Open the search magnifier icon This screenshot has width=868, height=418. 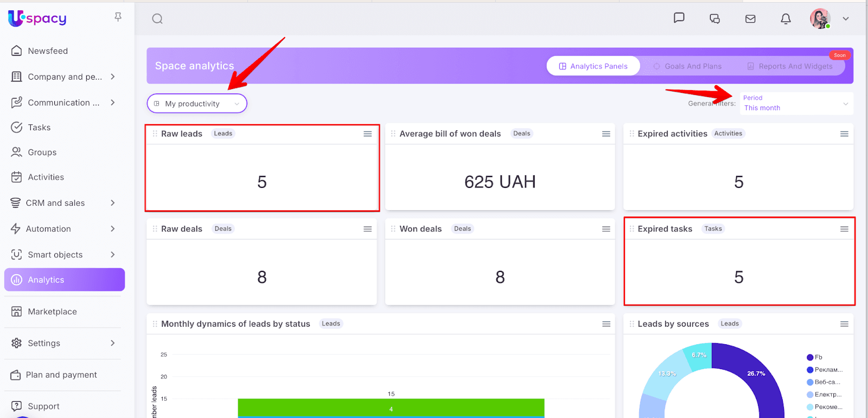click(x=157, y=19)
